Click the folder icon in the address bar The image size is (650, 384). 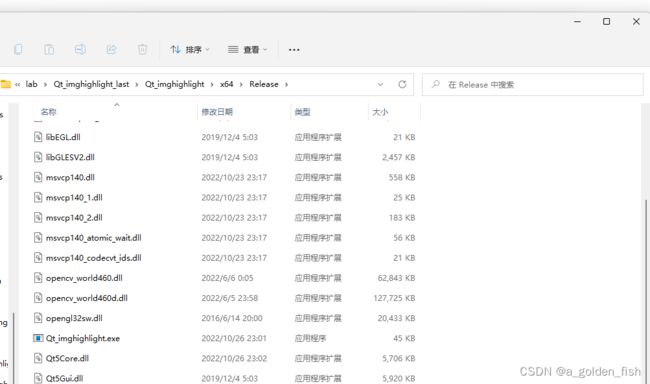coord(5,84)
